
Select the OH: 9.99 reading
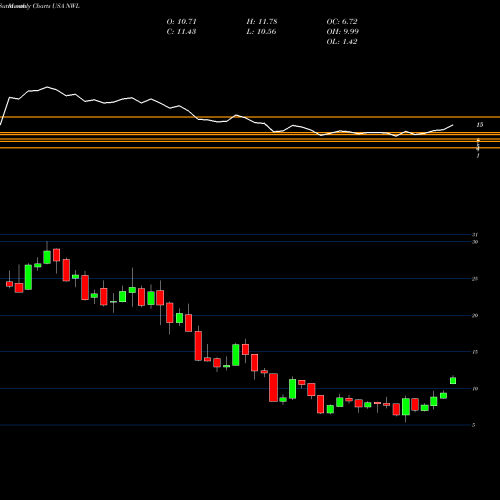click(342, 31)
